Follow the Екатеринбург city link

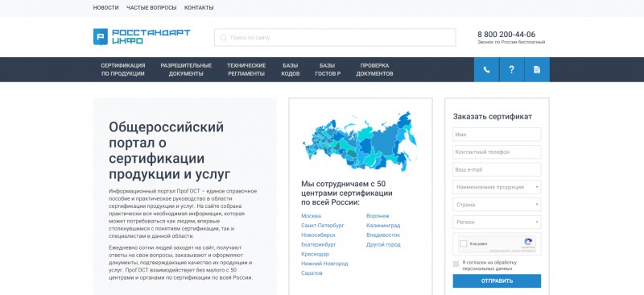318,244
